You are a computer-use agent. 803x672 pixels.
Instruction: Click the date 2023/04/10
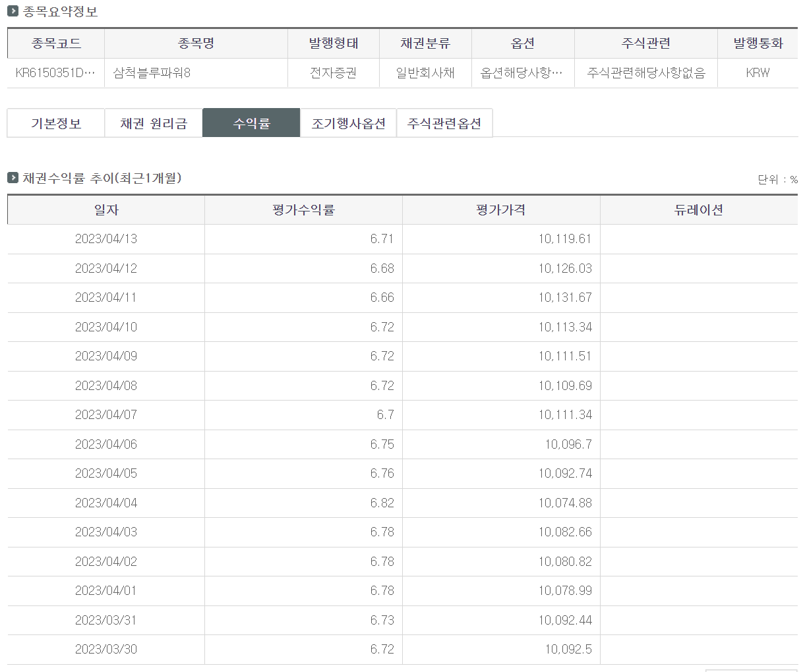[106, 327]
